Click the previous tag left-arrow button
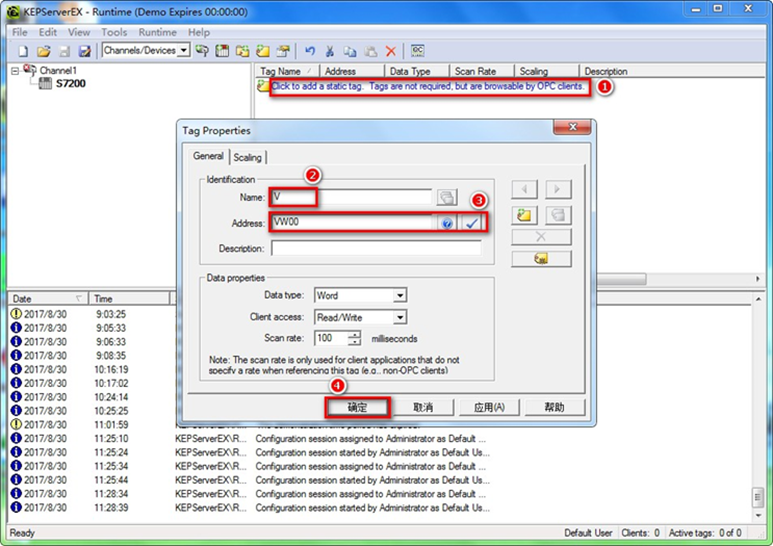The width and height of the screenshot is (773, 546). click(525, 189)
